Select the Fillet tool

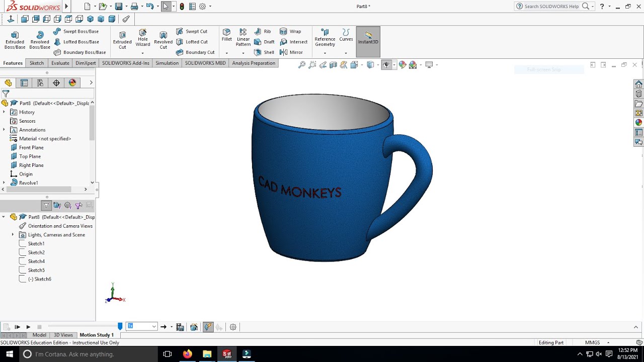[227, 35]
